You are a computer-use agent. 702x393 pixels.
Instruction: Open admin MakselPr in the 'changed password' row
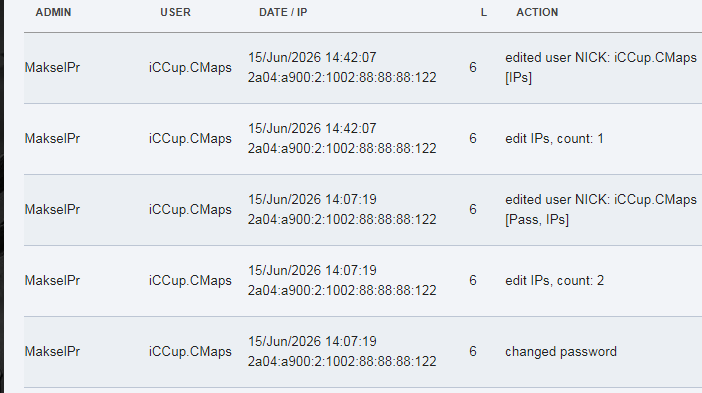point(52,352)
